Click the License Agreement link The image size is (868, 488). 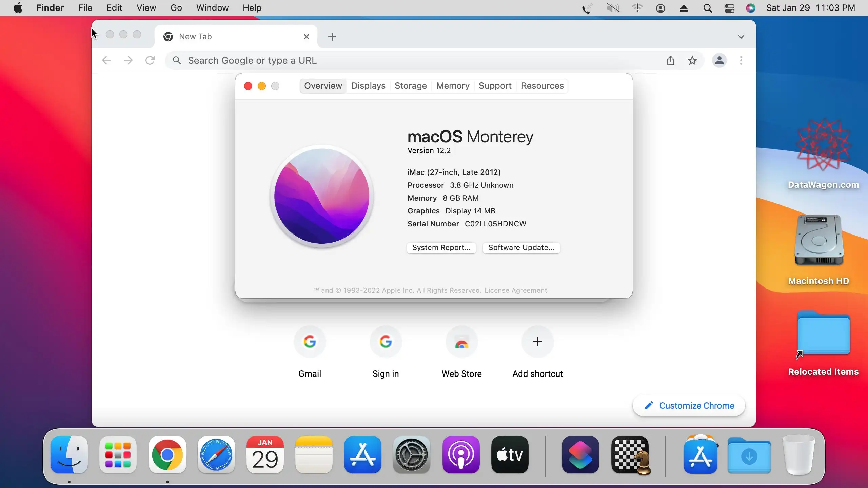coord(515,290)
